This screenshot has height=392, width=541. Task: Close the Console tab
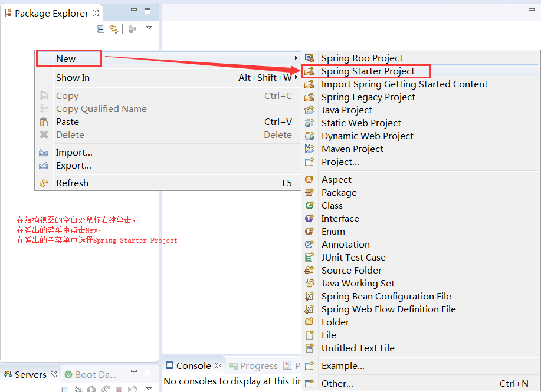click(218, 365)
